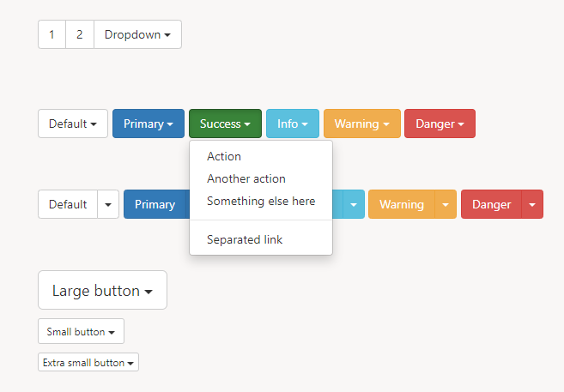The height and width of the screenshot is (392, 564).
Task: Expand the blue Primary dropdown button
Action: tap(149, 124)
